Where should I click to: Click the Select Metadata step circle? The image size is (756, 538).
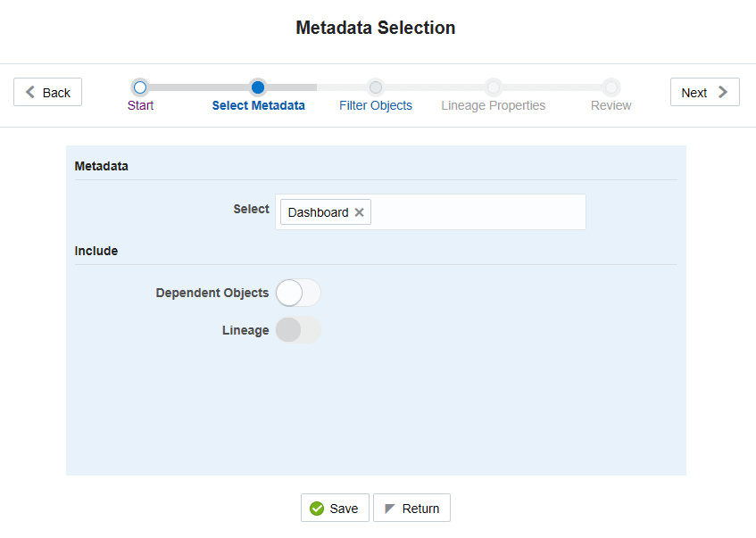tap(258, 87)
